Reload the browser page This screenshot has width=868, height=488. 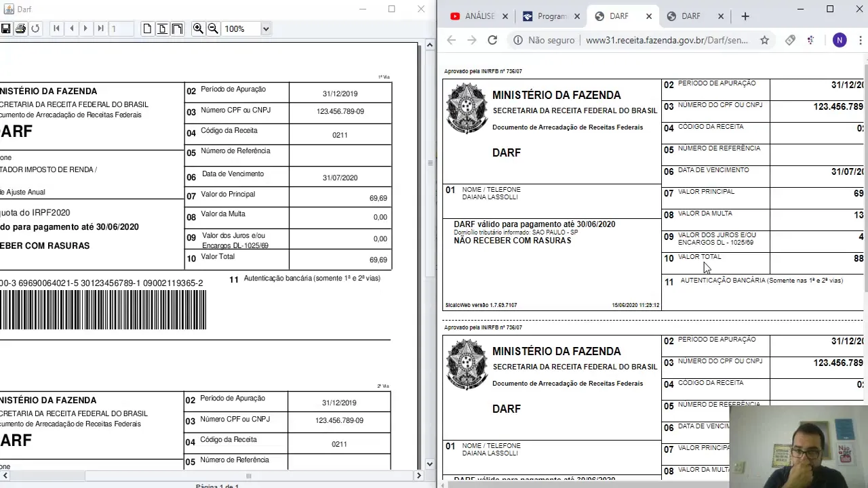click(x=492, y=40)
